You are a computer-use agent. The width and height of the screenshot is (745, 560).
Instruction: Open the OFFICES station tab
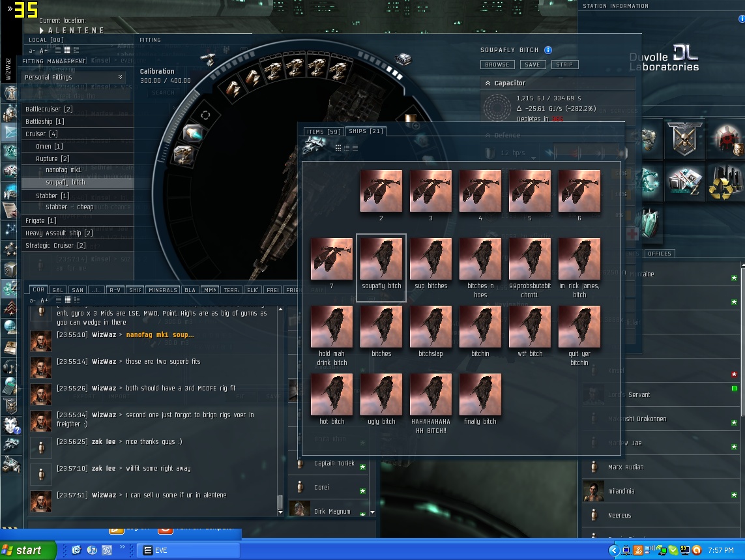(660, 254)
